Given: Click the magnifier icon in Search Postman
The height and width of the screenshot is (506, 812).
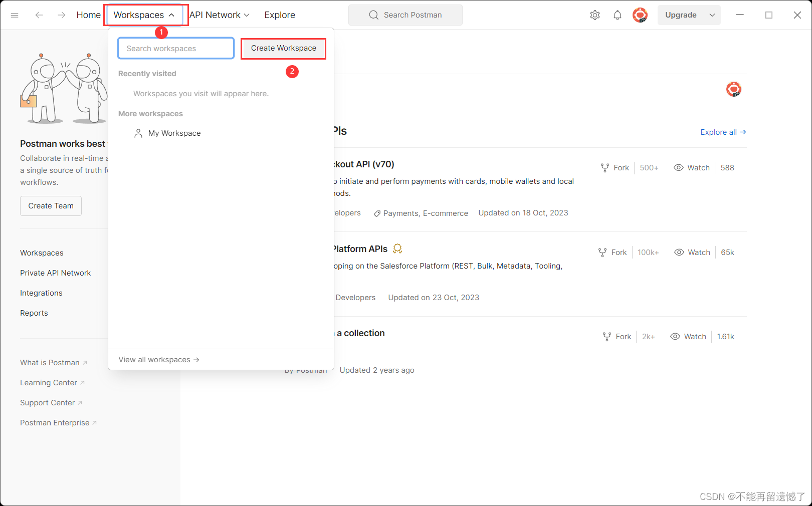Looking at the screenshot, I should coord(374,15).
